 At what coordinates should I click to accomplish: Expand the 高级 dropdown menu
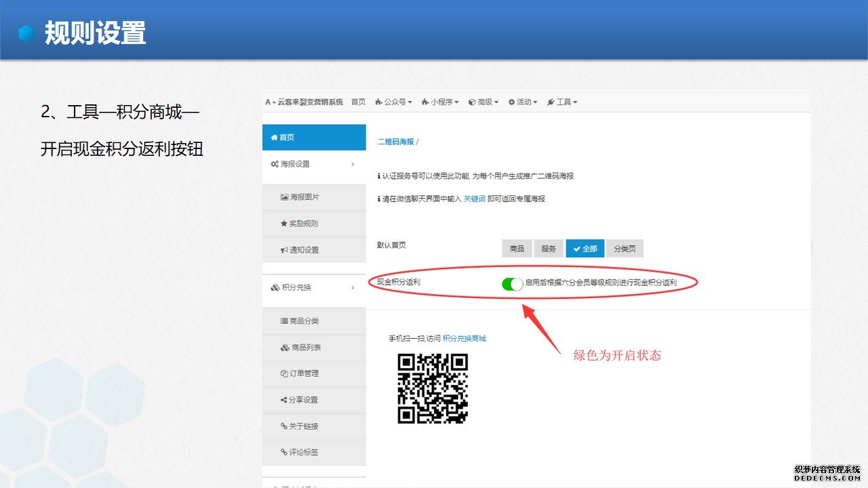[x=484, y=102]
